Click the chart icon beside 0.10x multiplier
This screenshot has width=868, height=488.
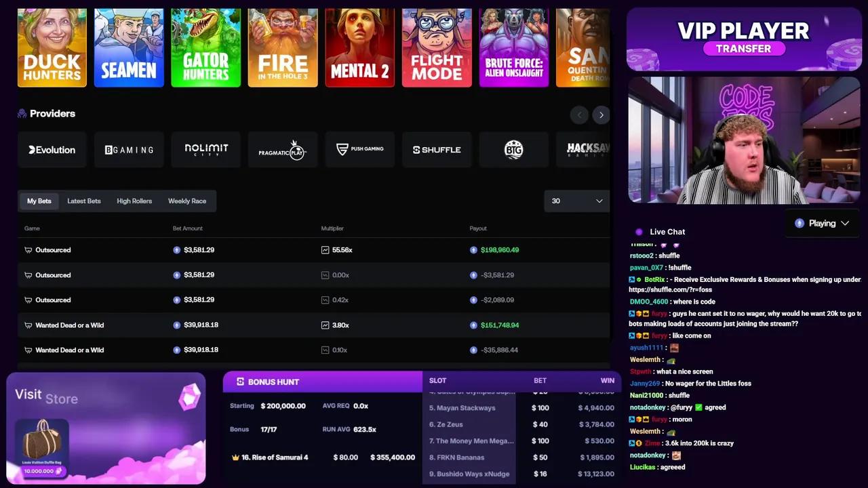click(x=325, y=350)
